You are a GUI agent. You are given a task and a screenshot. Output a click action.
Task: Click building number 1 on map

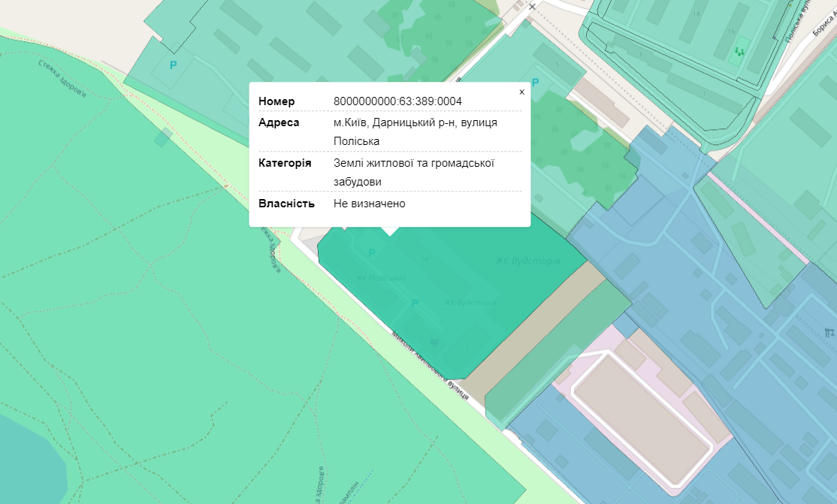703,92
